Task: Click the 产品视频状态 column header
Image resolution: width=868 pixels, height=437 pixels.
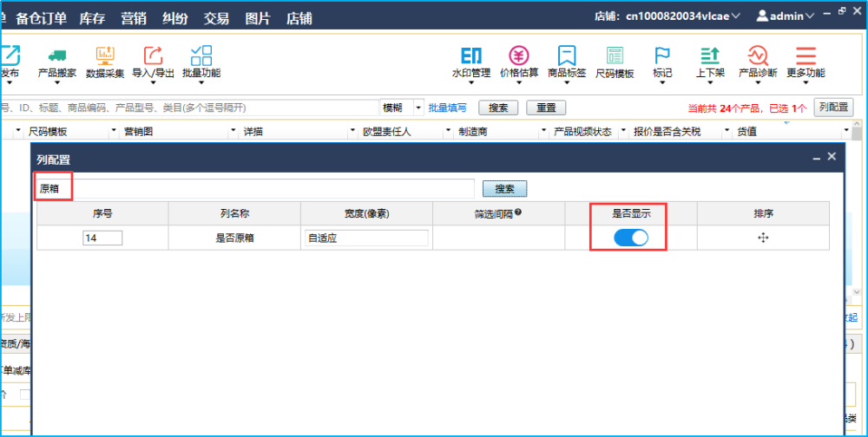Action: coord(583,132)
